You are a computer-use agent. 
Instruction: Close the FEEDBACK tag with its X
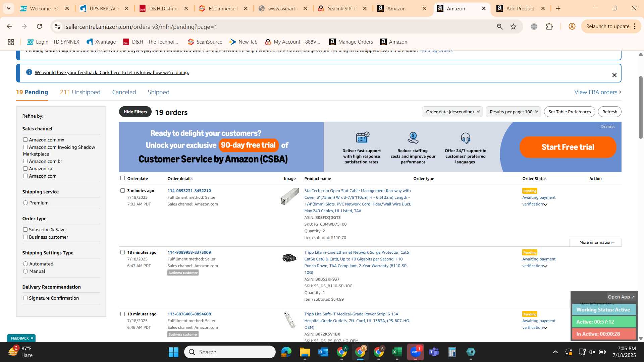32,338
